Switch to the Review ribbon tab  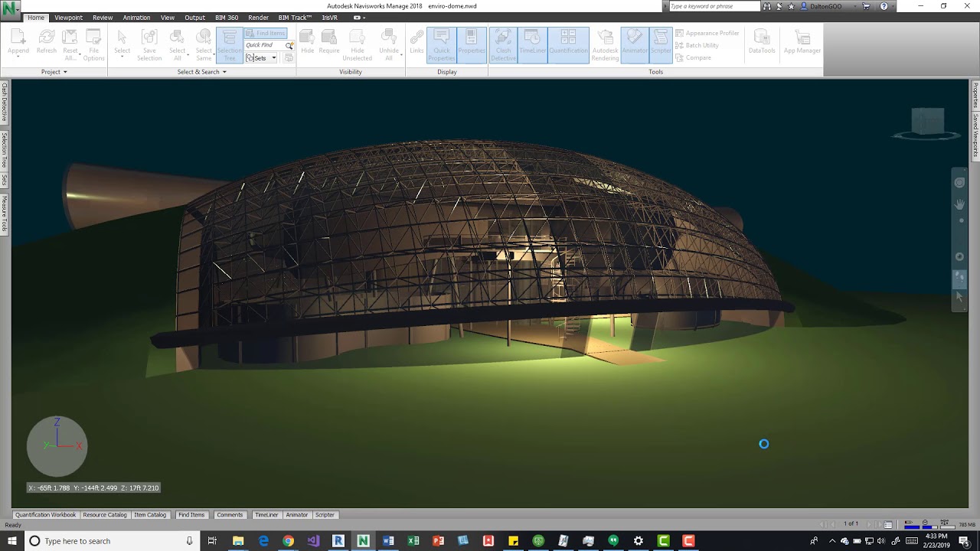click(x=103, y=18)
